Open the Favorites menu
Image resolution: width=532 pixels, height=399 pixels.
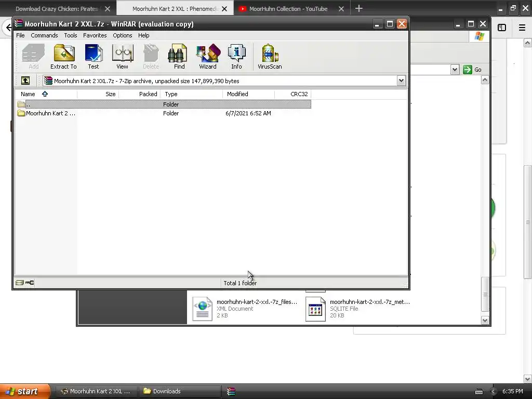coord(95,35)
